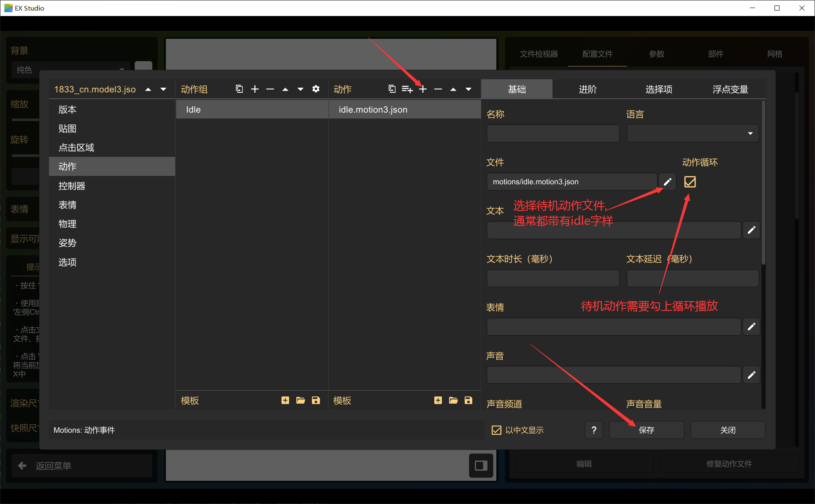
Task: Open the 语言 language dropdown
Action: [x=693, y=133]
